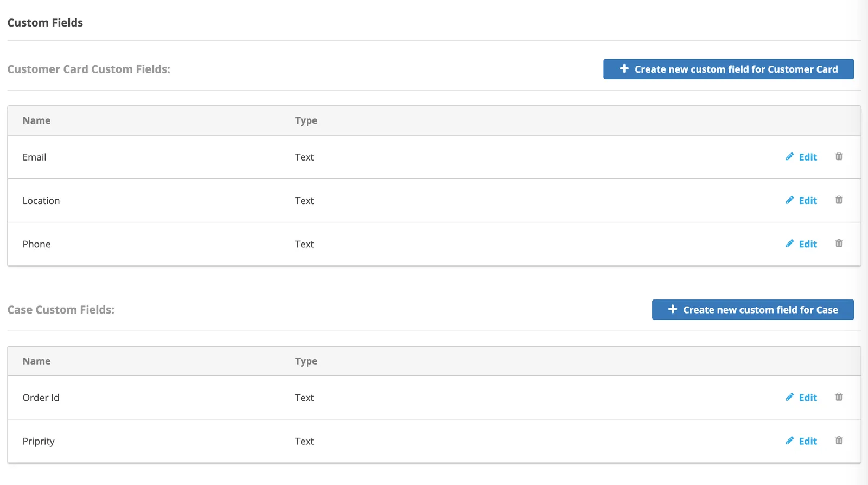Edit the Email custom field
Screen dimensions: 868x485
point(801,157)
